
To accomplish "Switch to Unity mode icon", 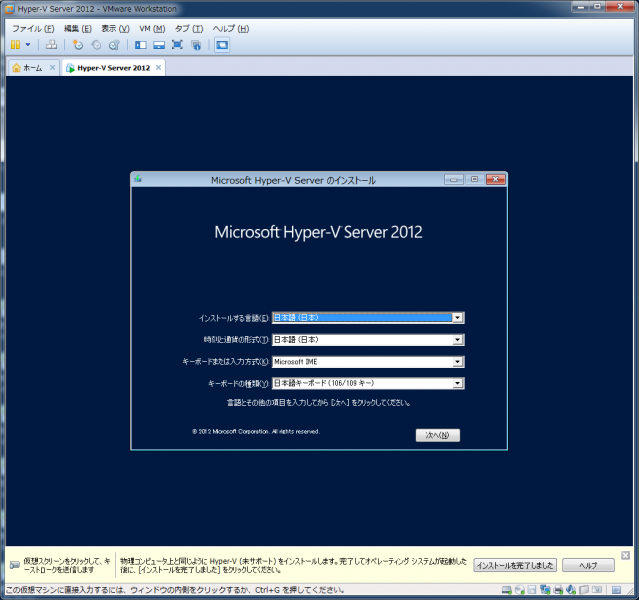I will [196, 45].
